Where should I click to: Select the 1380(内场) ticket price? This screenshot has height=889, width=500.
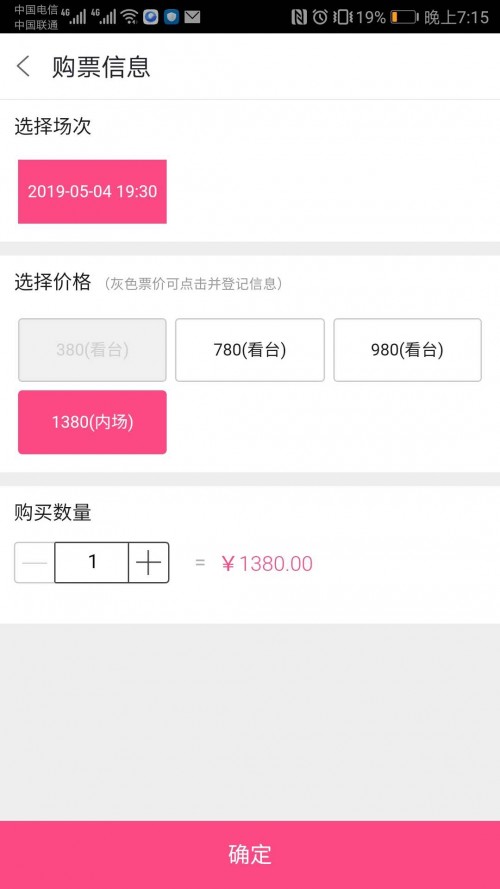click(92, 422)
